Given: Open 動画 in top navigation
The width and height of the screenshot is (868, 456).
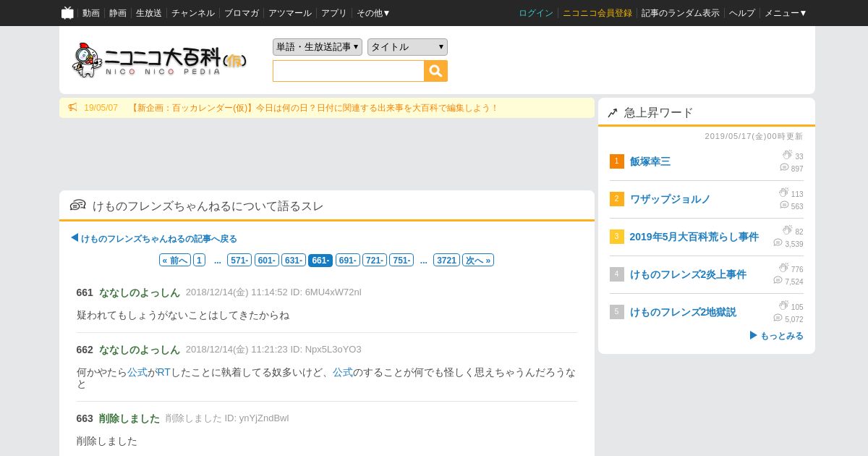Looking at the screenshot, I should click(91, 13).
